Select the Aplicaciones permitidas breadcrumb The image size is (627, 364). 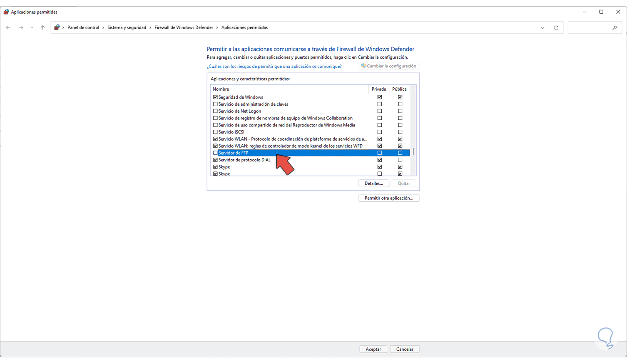click(244, 27)
